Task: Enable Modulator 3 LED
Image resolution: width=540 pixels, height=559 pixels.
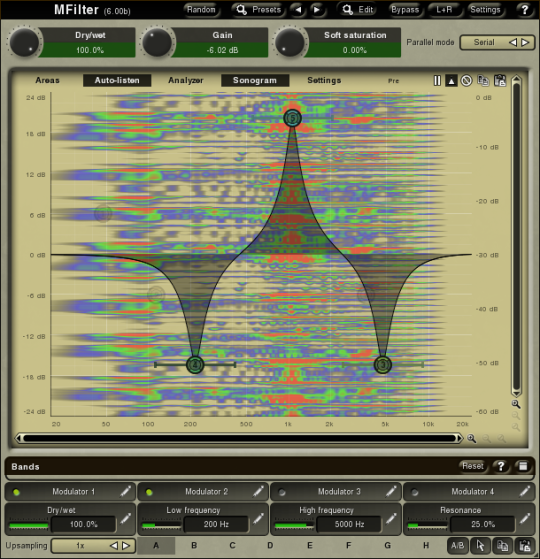Action: pos(282,492)
